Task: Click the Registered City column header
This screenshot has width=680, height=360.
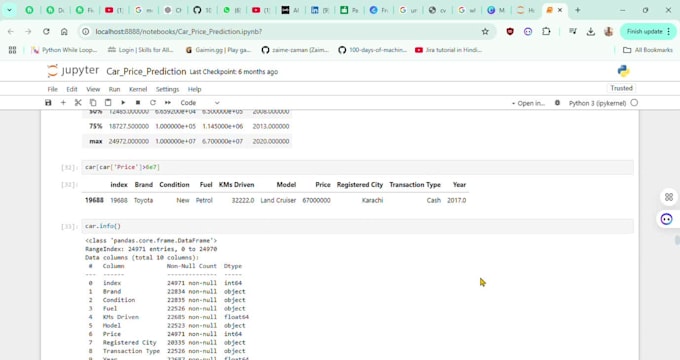Action: click(x=360, y=185)
